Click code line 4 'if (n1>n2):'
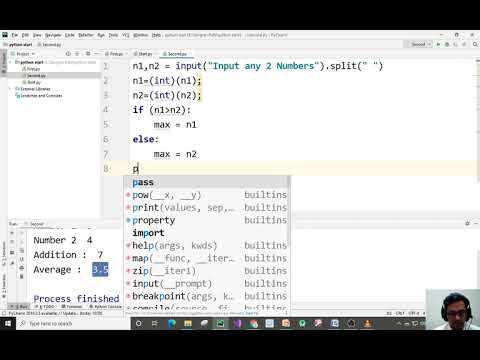Image resolution: width=480 pixels, height=360 pixels. point(161,110)
